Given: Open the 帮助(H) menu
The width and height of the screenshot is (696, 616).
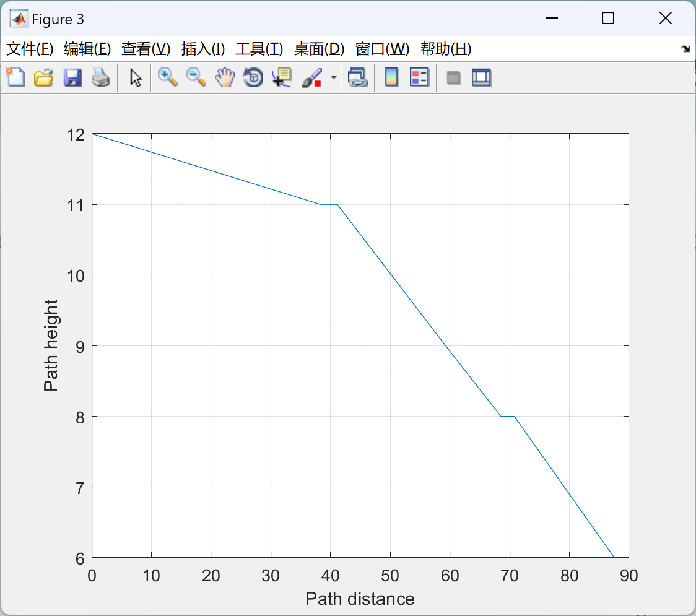Looking at the screenshot, I should click(x=446, y=49).
